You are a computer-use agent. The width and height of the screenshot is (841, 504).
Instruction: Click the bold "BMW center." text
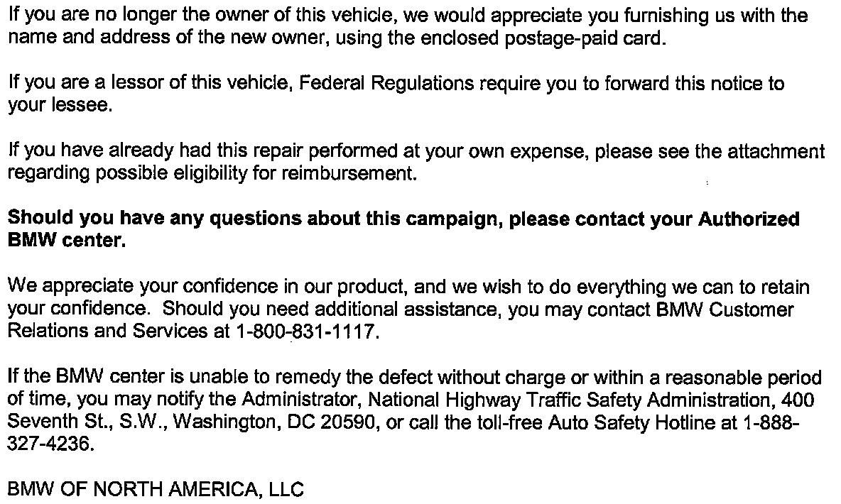click(x=67, y=241)
